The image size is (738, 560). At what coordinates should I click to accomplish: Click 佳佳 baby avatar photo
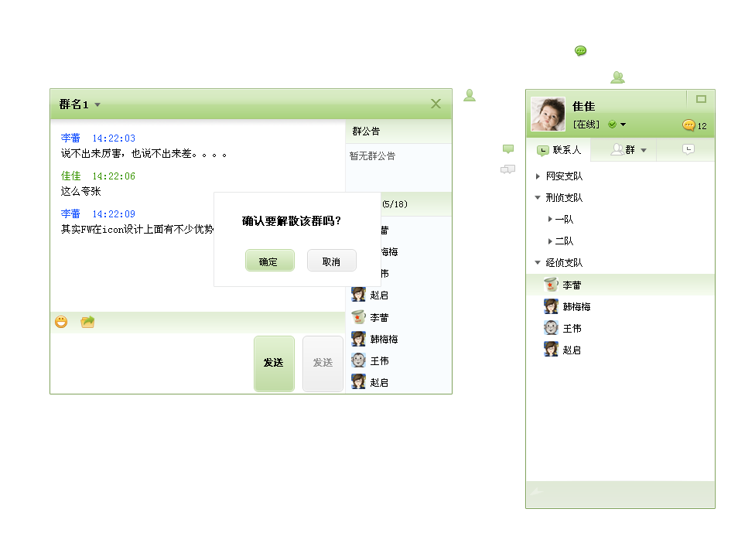548,114
